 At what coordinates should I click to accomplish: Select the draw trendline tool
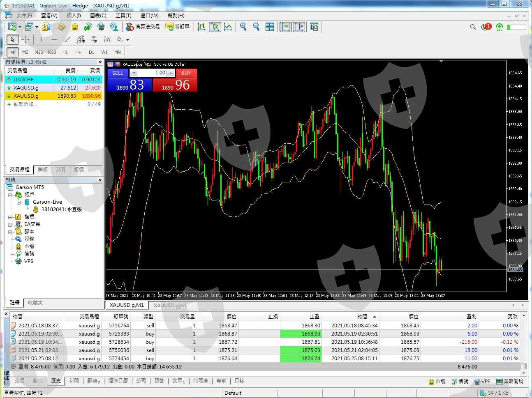67,40
